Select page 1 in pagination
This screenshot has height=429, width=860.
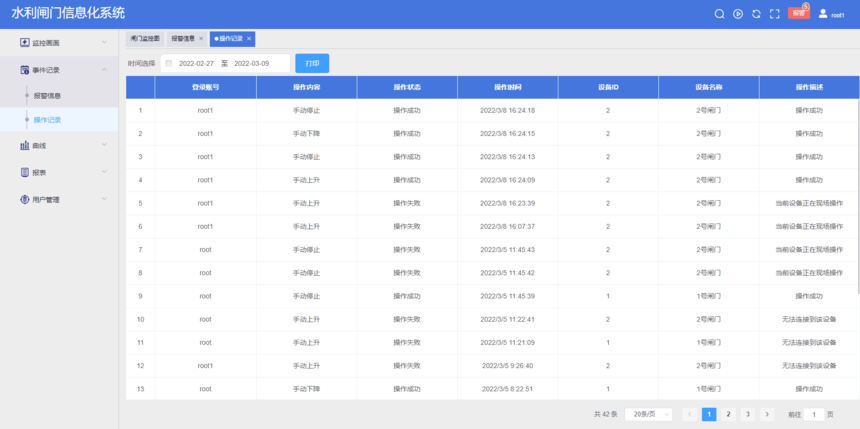point(709,414)
